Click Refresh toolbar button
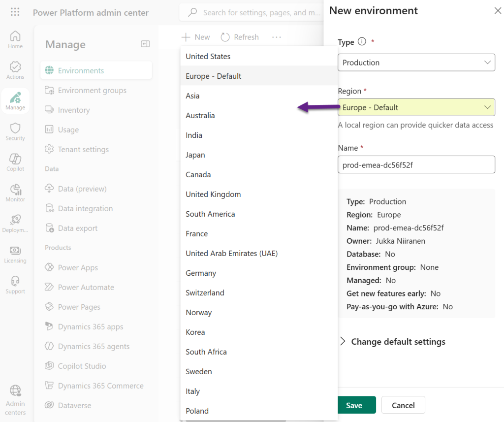 (240, 37)
